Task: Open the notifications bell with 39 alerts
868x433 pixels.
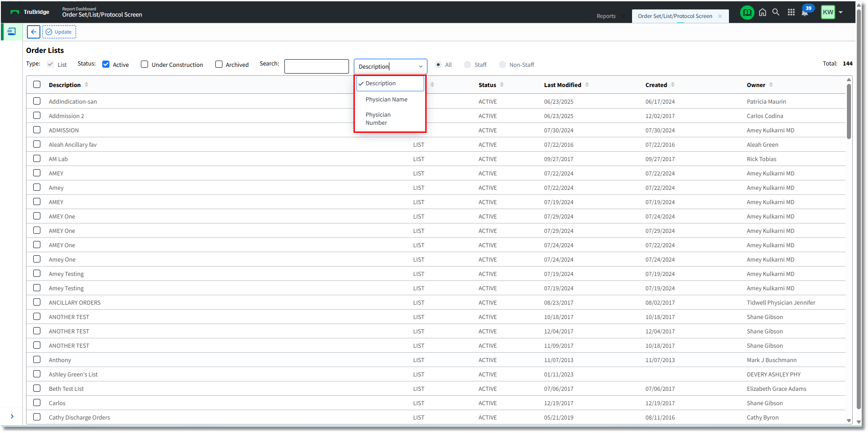Action: tap(805, 13)
